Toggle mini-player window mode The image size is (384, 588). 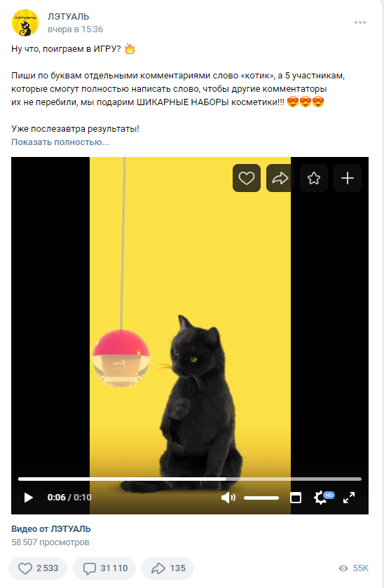[x=296, y=498]
